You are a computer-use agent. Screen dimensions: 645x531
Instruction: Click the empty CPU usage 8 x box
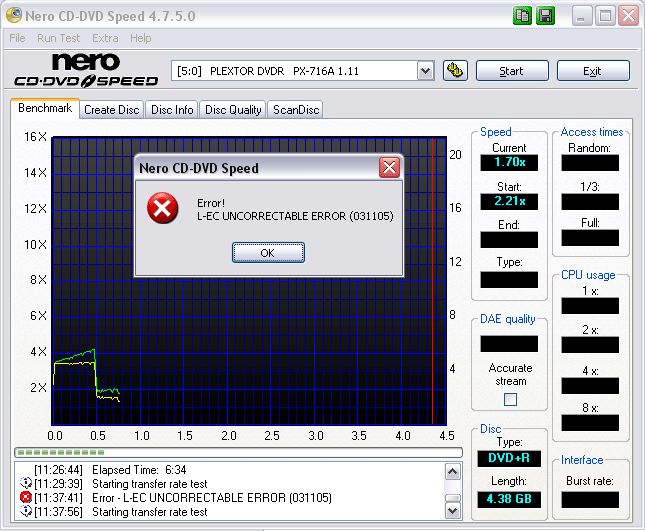point(590,423)
